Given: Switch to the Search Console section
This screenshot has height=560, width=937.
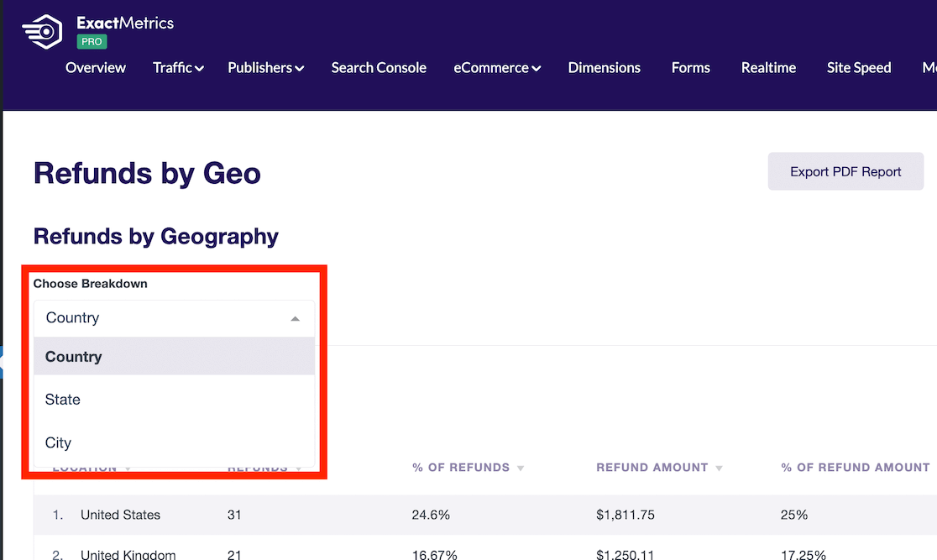Looking at the screenshot, I should click(x=379, y=68).
